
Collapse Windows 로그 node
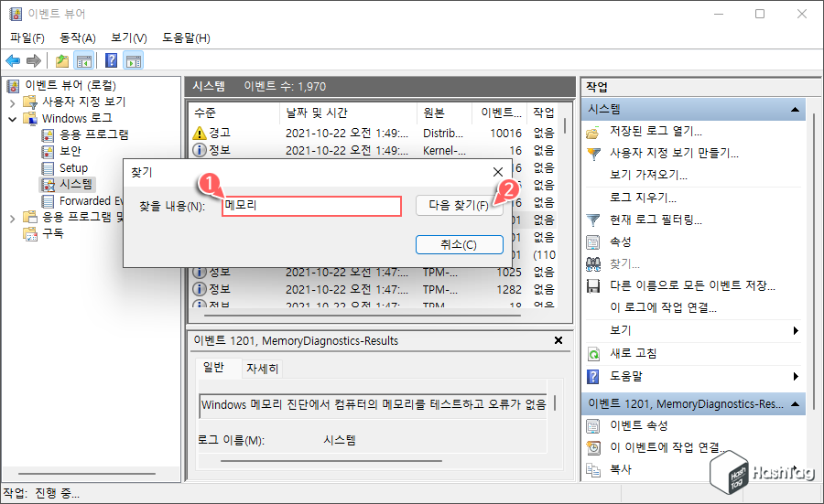tap(13, 119)
